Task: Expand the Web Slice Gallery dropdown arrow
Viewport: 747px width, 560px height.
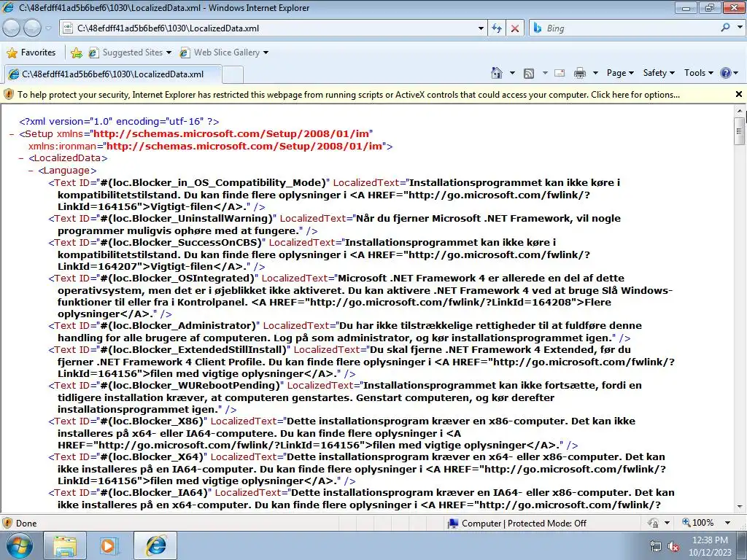Action: (x=266, y=52)
